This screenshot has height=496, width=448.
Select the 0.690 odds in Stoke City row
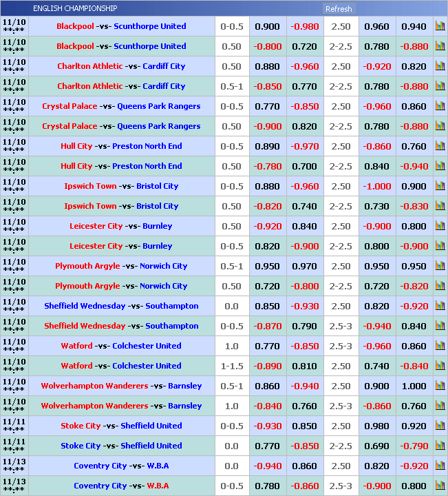pyautogui.click(x=376, y=446)
